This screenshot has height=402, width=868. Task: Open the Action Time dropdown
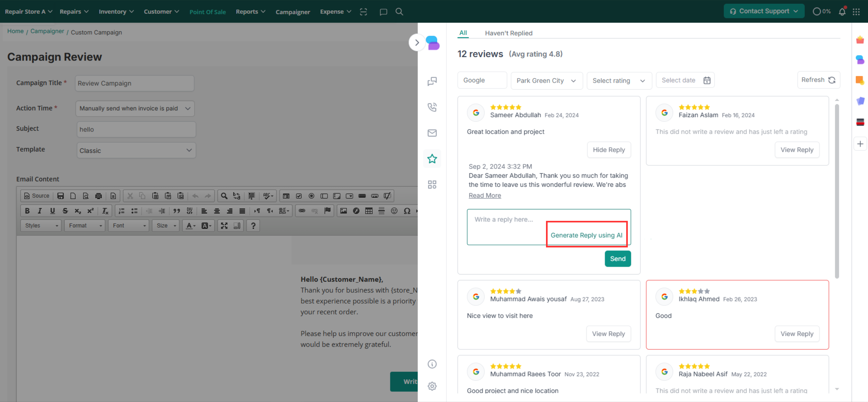[135, 109]
